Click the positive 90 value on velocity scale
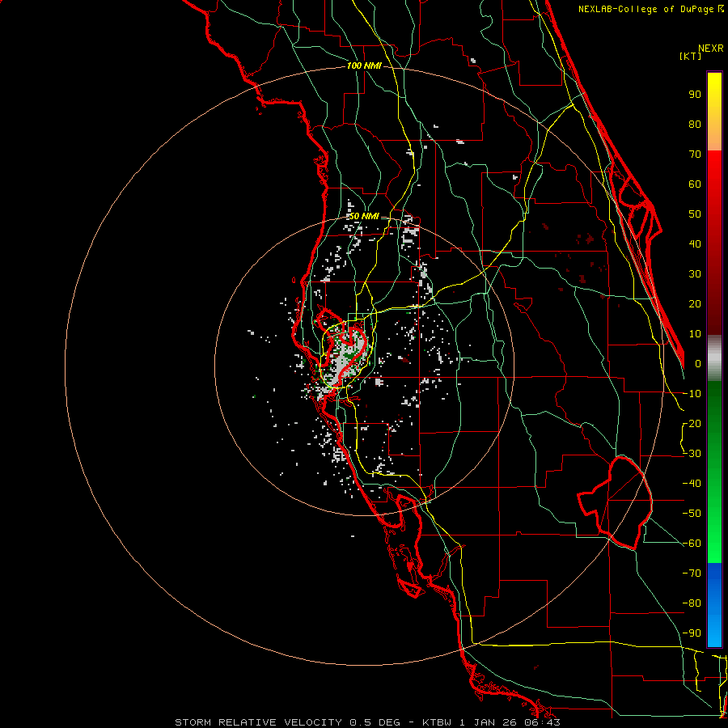 (695, 95)
